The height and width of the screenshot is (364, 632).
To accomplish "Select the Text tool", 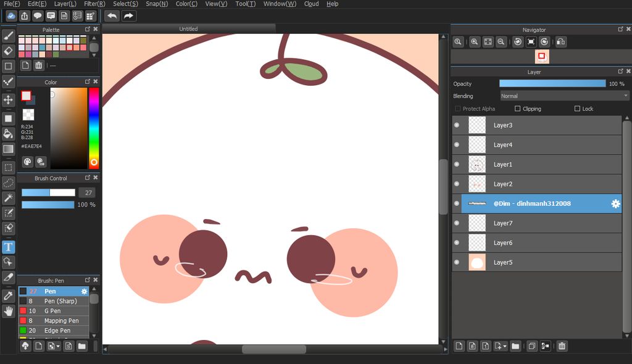I will click(x=9, y=247).
